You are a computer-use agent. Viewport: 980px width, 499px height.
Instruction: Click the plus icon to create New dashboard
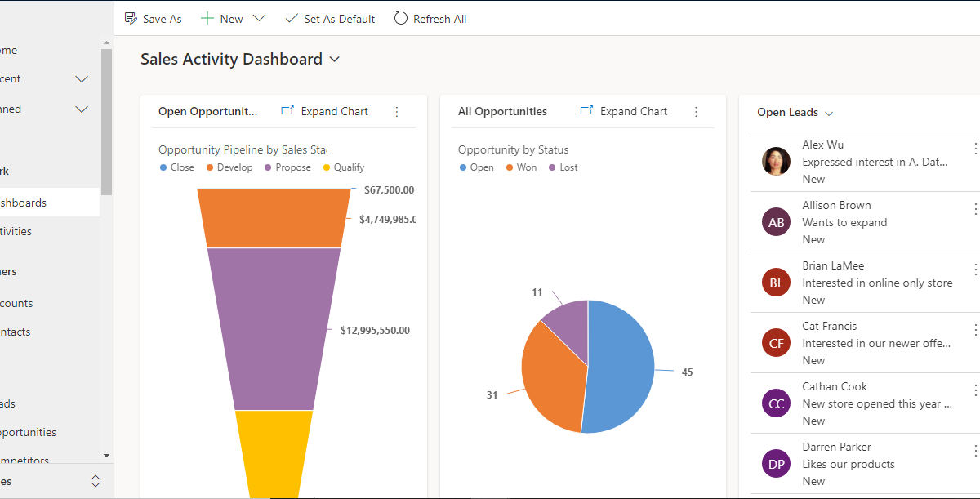point(206,18)
